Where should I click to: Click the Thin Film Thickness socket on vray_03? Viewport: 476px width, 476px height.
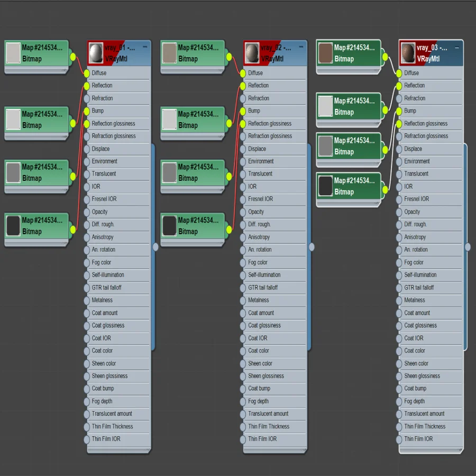pos(399,427)
